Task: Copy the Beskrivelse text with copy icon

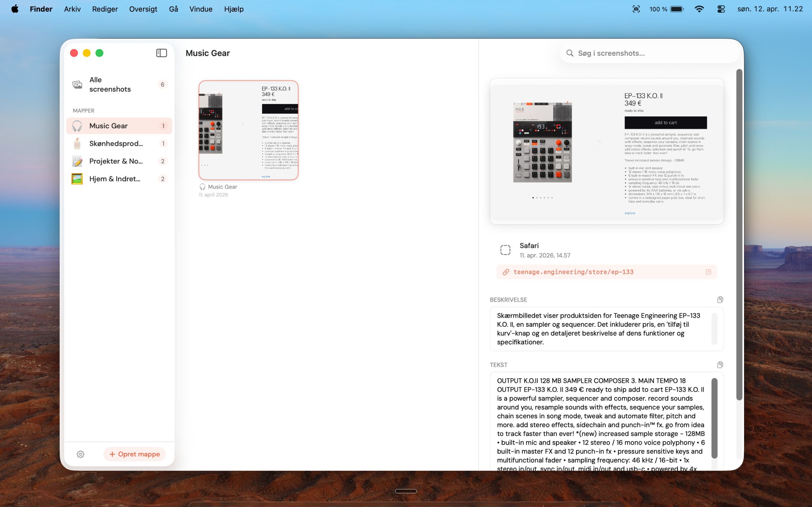Action: pos(720,299)
